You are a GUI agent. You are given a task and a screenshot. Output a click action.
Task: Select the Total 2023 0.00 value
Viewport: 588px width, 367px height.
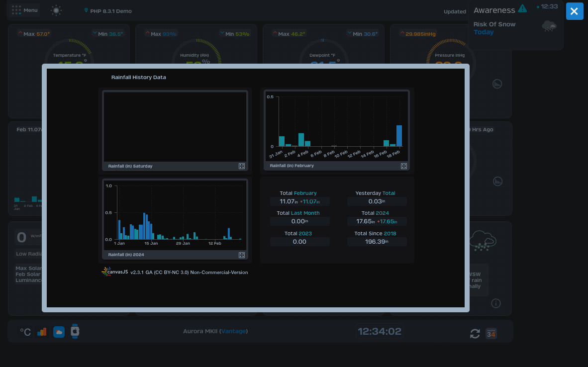click(299, 242)
